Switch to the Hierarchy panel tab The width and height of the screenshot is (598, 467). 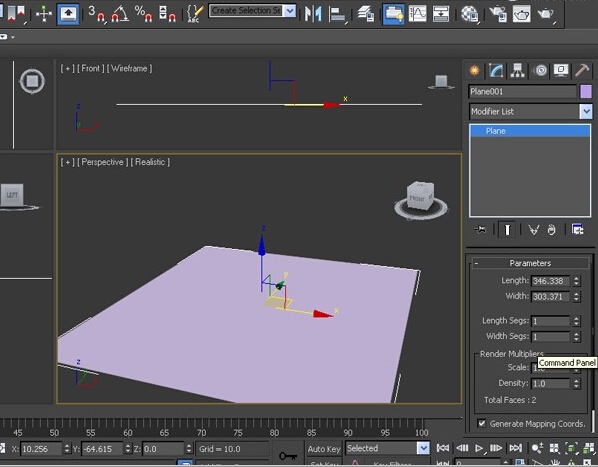click(518, 71)
